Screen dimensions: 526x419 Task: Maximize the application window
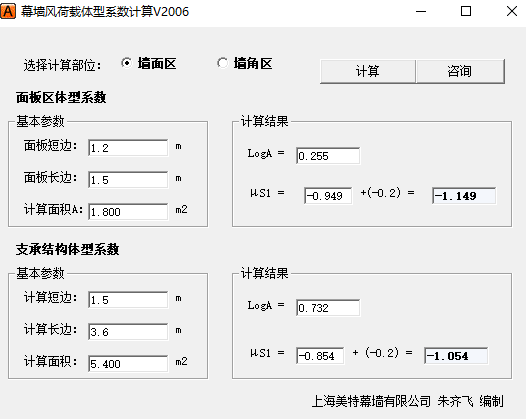(x=466, y=11)
